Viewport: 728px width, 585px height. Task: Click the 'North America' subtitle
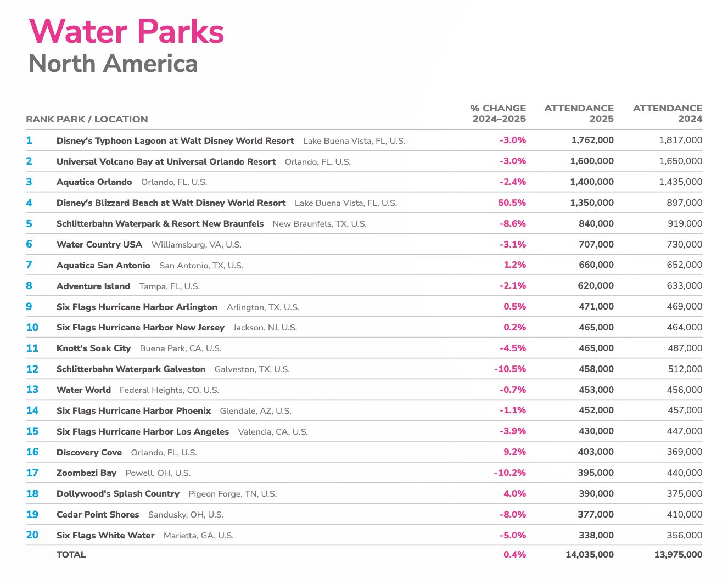[113, 64]
